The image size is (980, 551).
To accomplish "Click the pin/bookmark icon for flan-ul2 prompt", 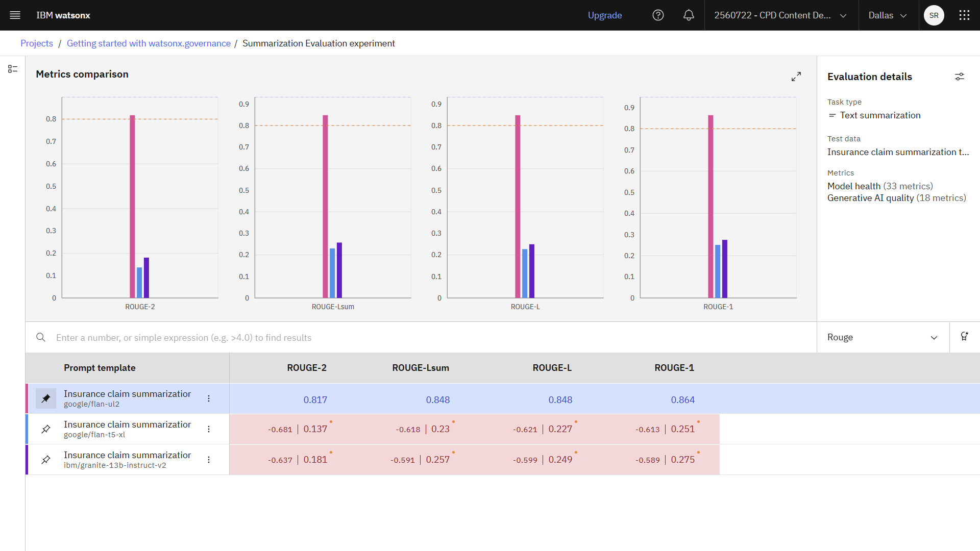I will 46,398.
